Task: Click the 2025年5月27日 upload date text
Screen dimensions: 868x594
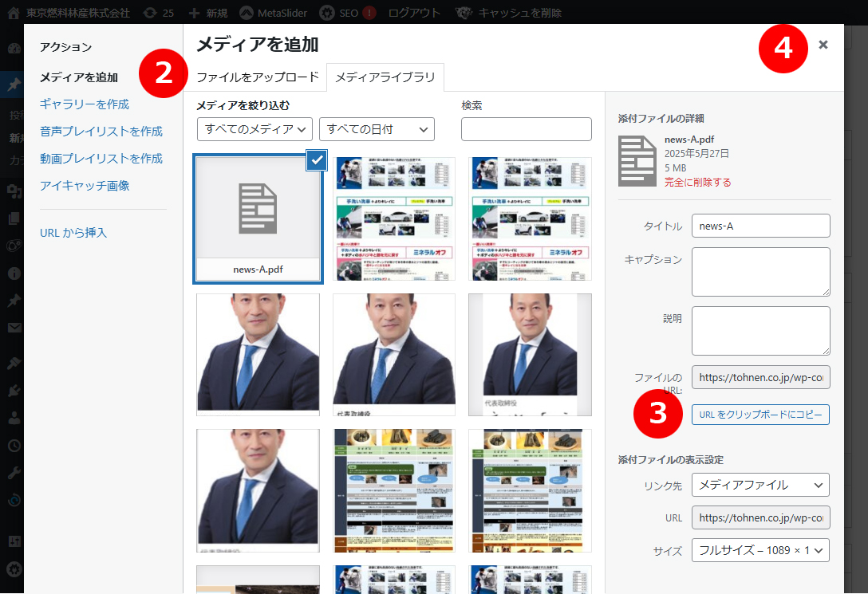Action: coord(696,153)
